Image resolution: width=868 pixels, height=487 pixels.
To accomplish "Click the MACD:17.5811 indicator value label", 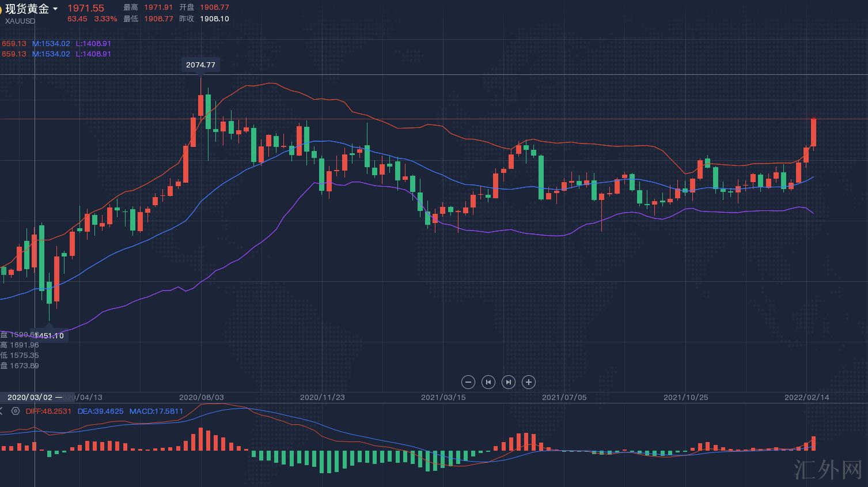I will click(x=156, y=411).
